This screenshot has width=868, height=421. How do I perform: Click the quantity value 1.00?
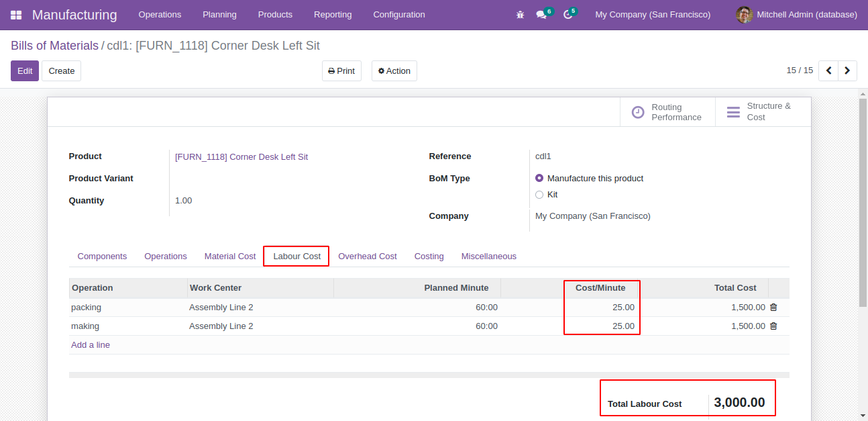(x=184, y=201)
